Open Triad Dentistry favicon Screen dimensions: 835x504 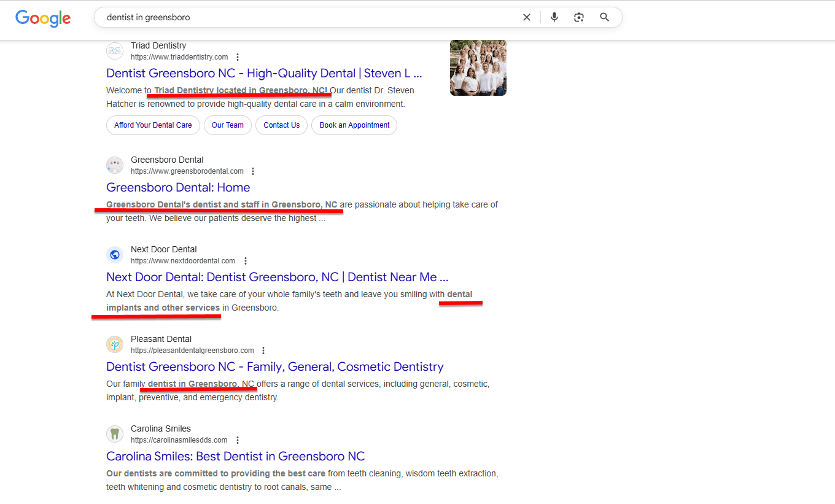point(115,51)
